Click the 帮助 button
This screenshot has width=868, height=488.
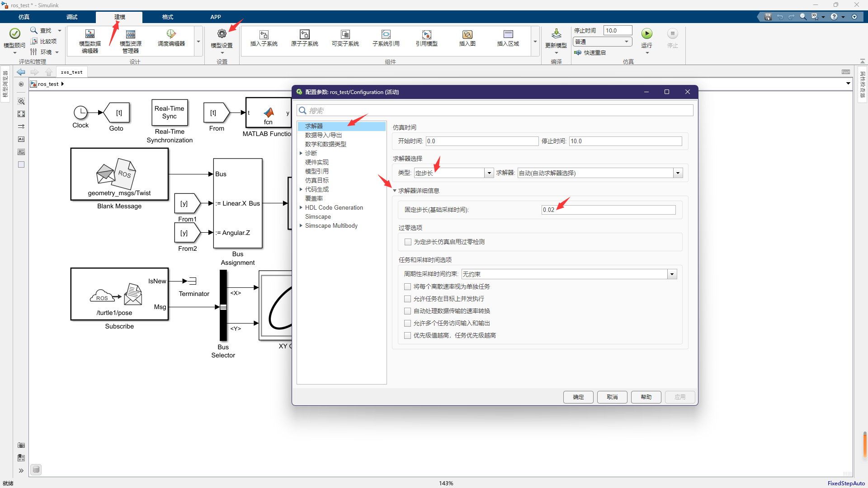(646, 397)
